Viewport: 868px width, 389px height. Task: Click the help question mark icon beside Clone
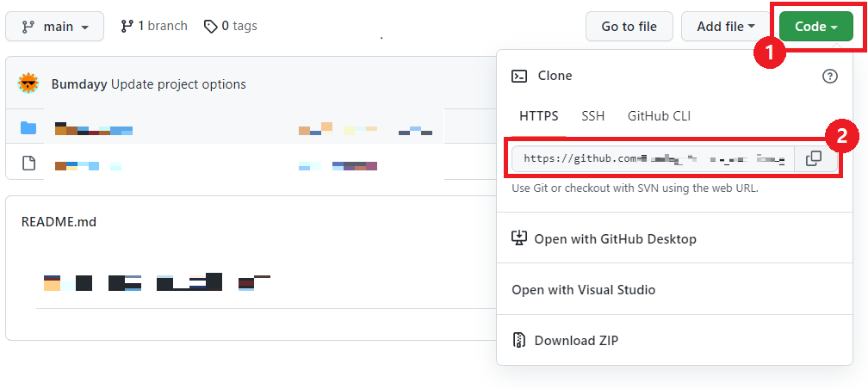tap(830, 76)
